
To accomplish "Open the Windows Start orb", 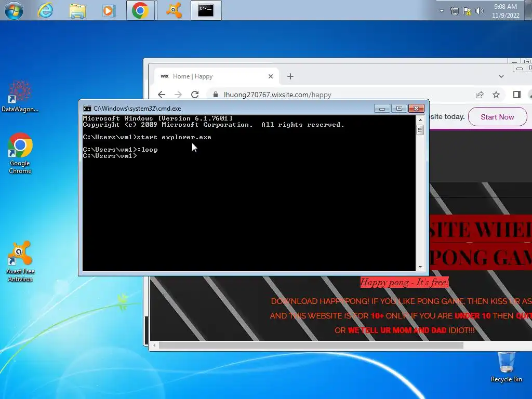I will 14,10.
